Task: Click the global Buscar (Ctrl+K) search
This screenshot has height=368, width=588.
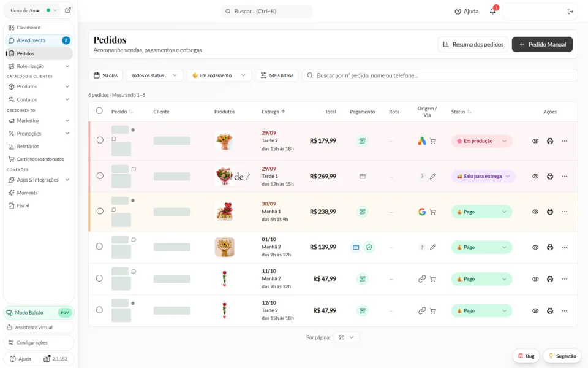Action: pyautogui.click(x=266, y=11)
